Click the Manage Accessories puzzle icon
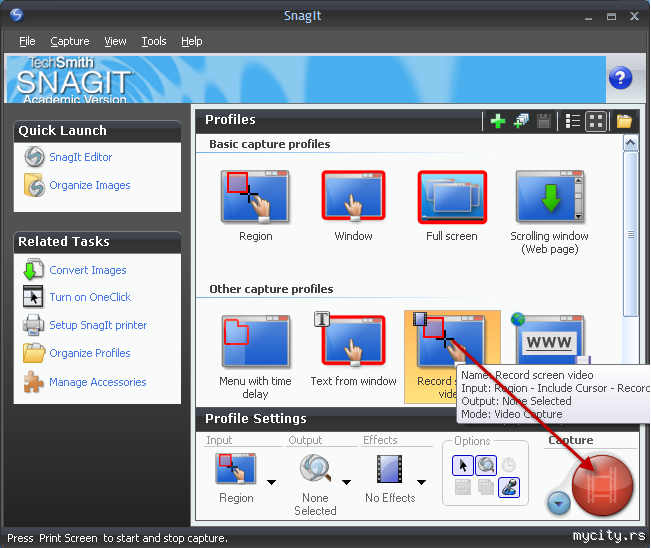Viewport: 651px width, 548px height. pos(33,382)
